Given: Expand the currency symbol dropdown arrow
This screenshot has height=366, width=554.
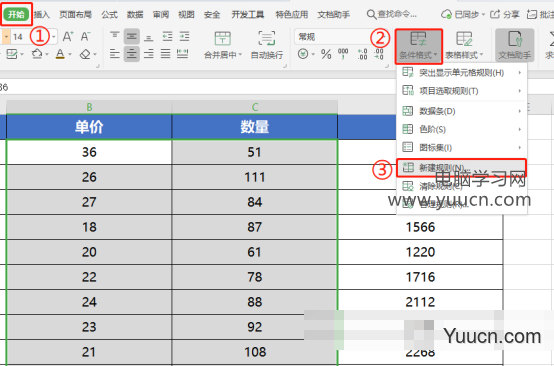Looking at the screenshot, I should [x=313, y=54].
